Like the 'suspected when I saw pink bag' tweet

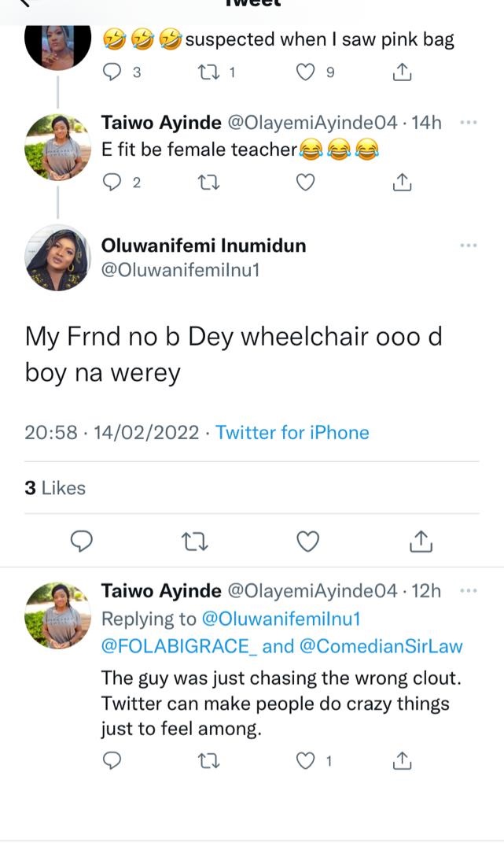(x=305, y=73)
